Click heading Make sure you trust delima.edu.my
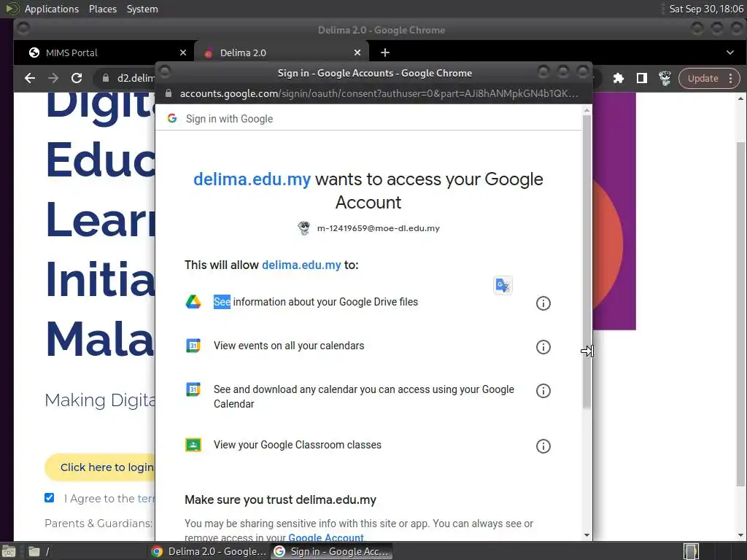 pos(280,499)
